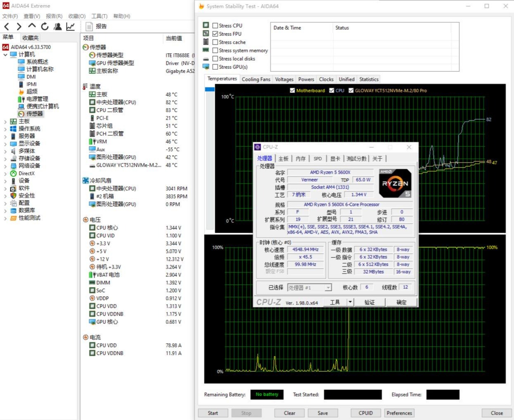Select 操作系统 in the sidebar tree
This screenshot has width=514, height=420.
point(29,129)
